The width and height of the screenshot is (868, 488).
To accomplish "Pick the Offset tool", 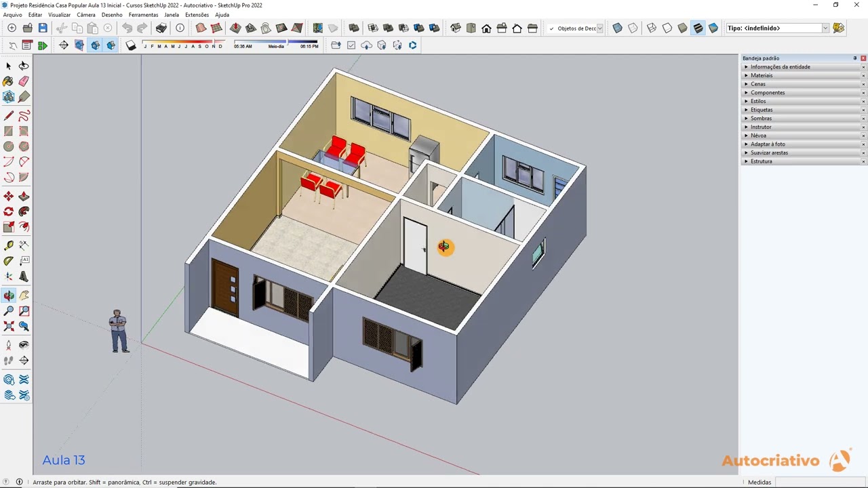I will point(24,227).
